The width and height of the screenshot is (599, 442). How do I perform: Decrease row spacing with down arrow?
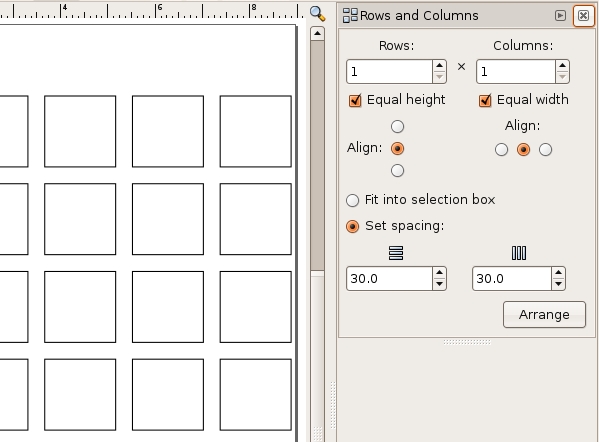[x=439, y=284]
